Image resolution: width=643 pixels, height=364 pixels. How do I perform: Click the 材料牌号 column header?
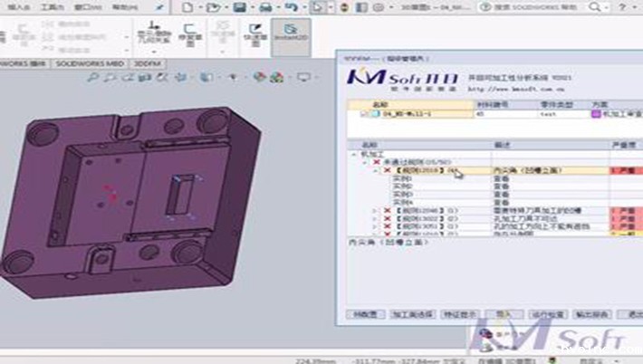pos(492,104)
